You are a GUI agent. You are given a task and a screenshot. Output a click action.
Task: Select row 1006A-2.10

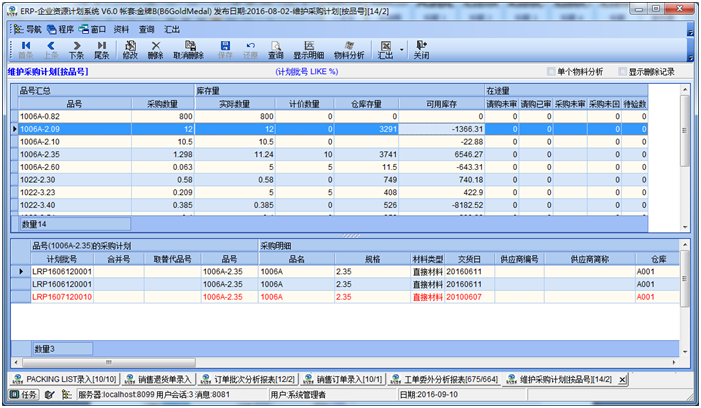pyautogui.click(x=329, y=142)
